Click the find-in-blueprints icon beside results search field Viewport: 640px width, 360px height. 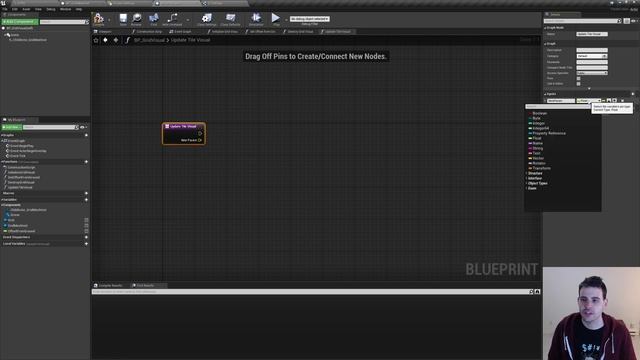click(x=538, y=292)
